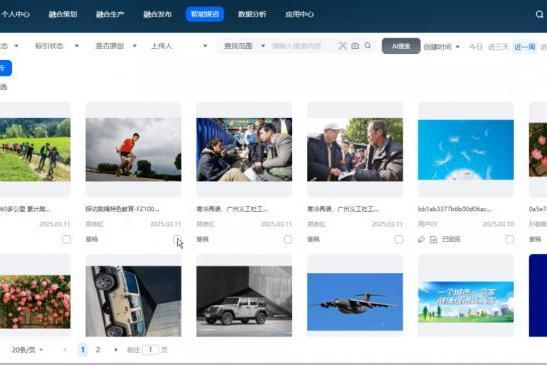547x365 pixels.
Task: Open the city skyline banner thumbnail
Action: pos(466,302)
